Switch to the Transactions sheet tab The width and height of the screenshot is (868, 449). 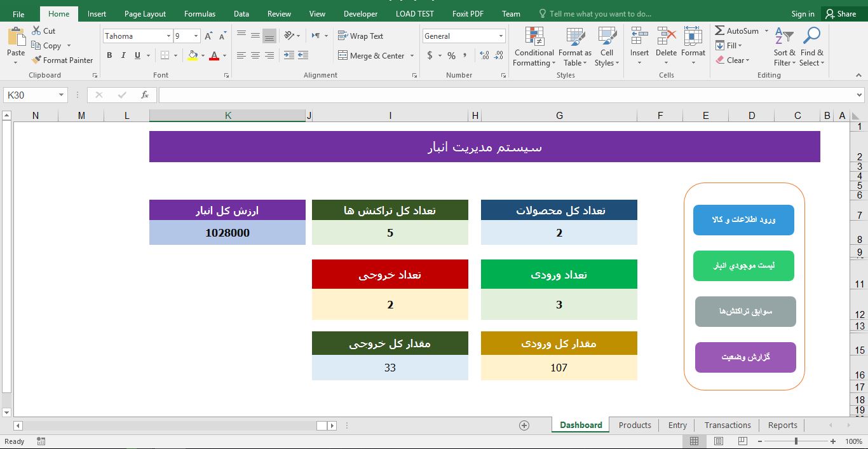(727, 425)
